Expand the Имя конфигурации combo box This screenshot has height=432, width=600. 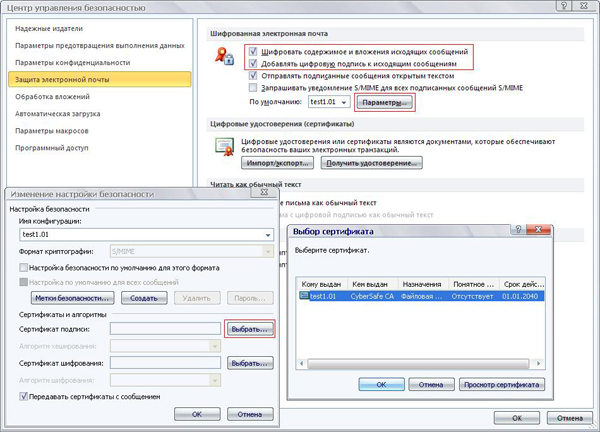[268, 235]
